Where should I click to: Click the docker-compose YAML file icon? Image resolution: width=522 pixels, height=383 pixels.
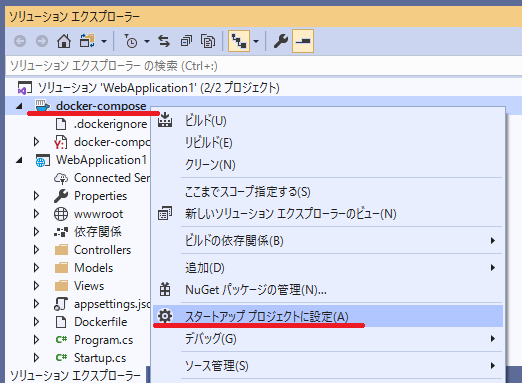pyautogui.click(x=61, y=142)
